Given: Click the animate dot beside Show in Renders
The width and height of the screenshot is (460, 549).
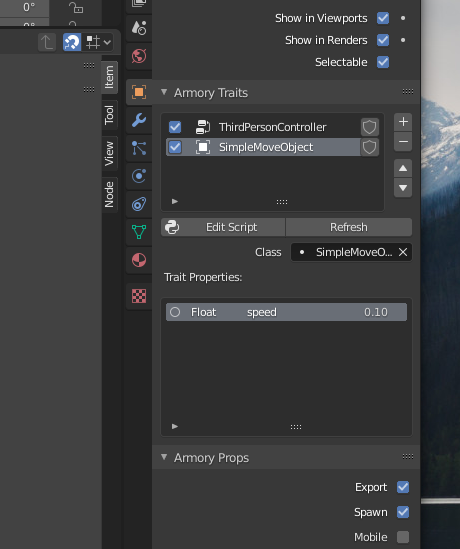Looking at the screenshot, I should tap(403, 40).
